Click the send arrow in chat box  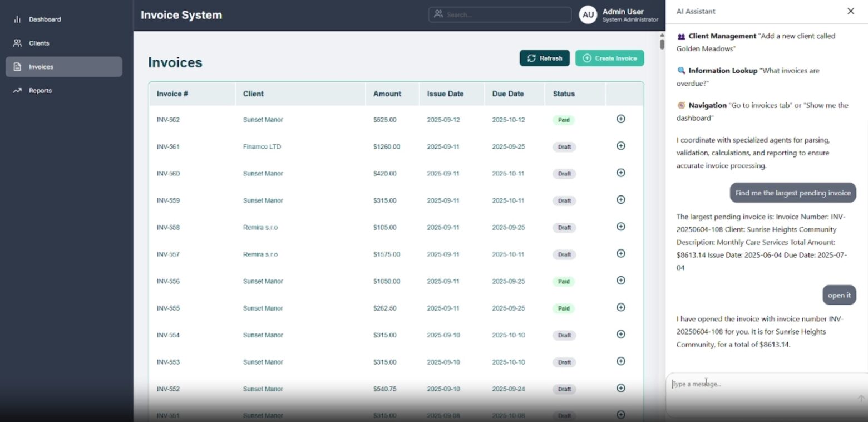(x=860, y=399)
